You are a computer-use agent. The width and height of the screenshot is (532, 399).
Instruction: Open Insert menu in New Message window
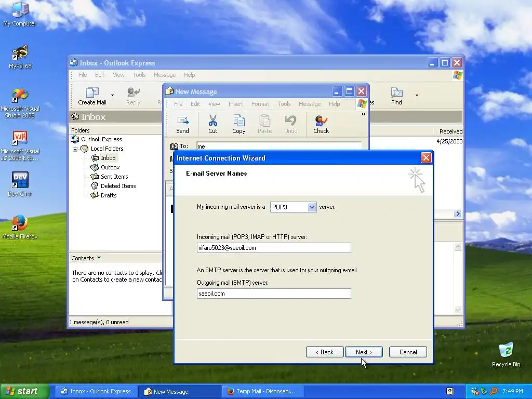235,104
